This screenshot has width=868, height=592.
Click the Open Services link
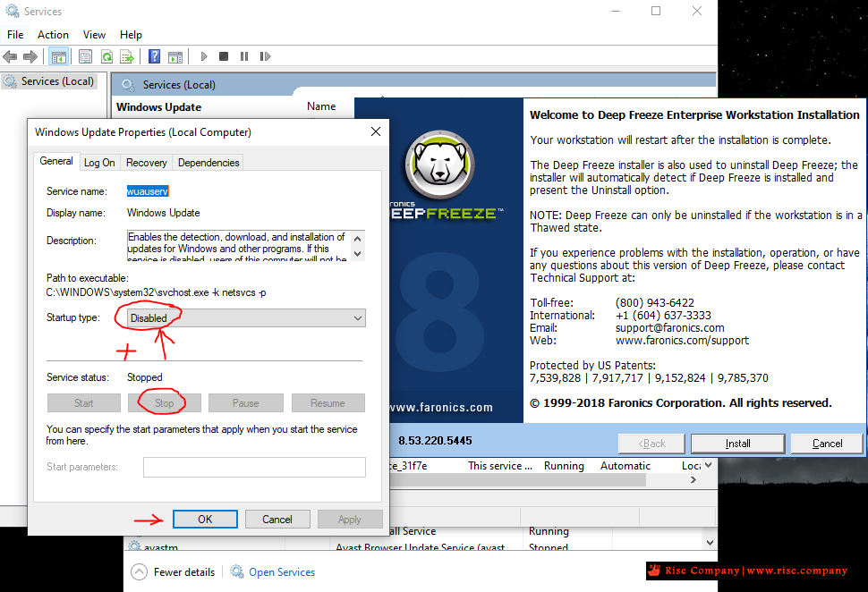point(282,572)
